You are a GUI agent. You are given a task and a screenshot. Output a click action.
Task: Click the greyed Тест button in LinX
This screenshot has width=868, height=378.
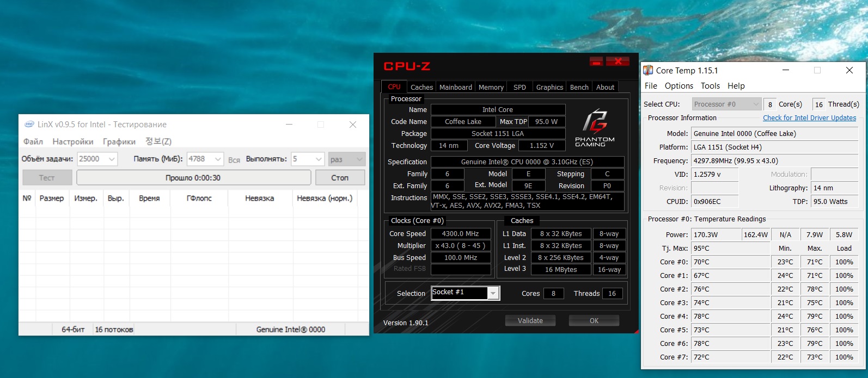pos(47,178)
